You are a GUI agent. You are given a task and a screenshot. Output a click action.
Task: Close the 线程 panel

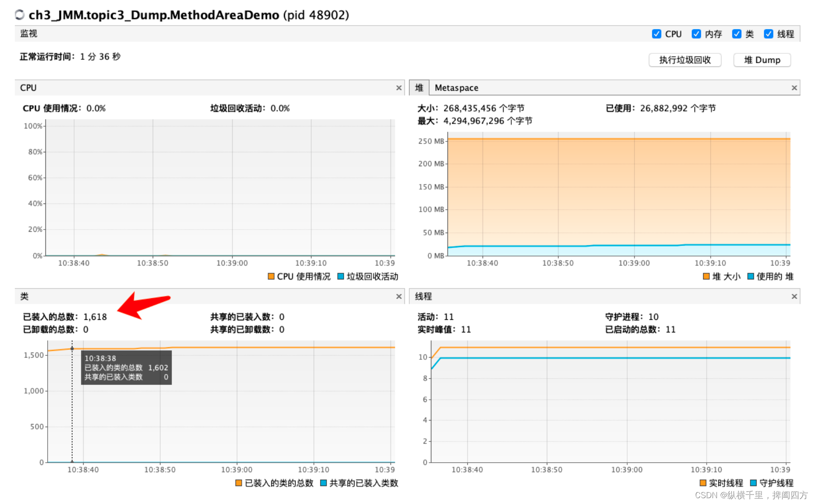[x=794, y=296]
